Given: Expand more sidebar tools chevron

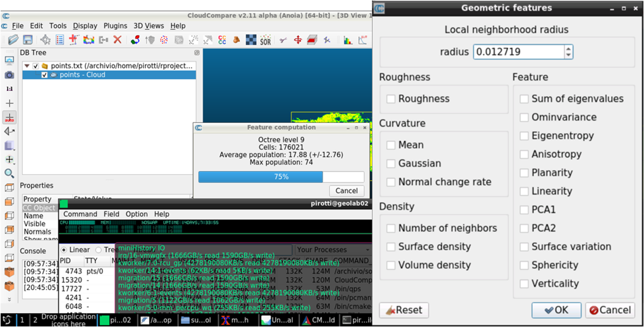Looking at the screenshot, I should tap(9, 299).
